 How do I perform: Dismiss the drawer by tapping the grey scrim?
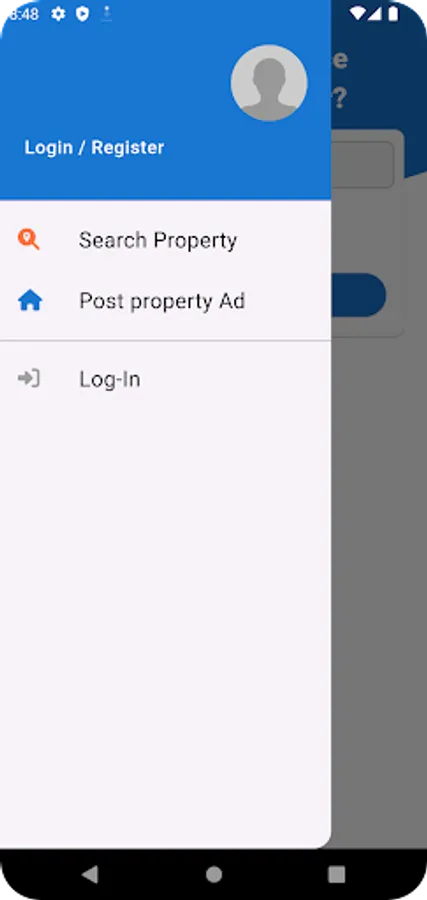point(379,574)
